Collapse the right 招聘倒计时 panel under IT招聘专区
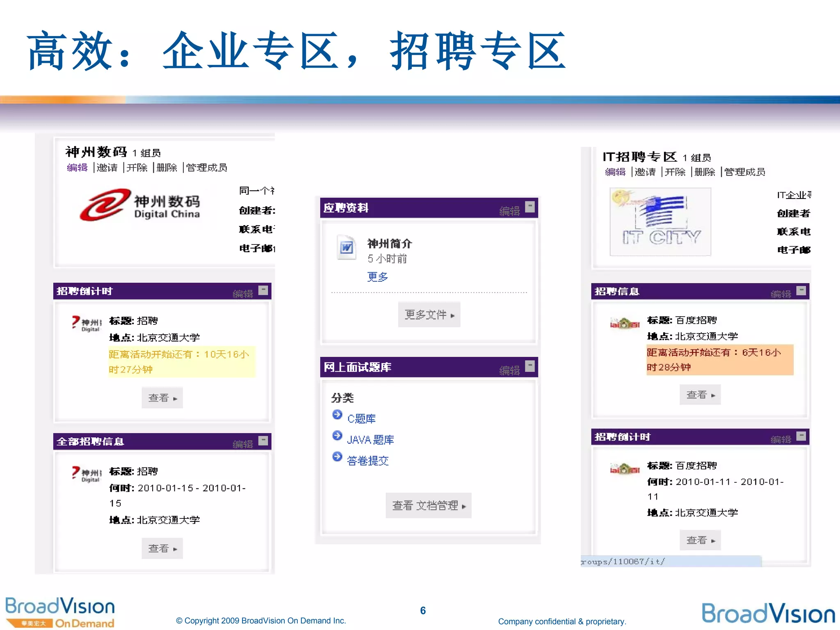The width and height of the screenshot is (840, 630). point(801,436)
